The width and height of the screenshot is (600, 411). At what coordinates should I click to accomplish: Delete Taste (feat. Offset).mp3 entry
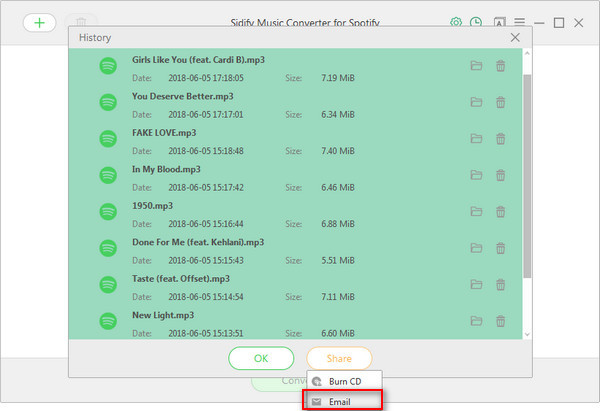tap(500, 285)
